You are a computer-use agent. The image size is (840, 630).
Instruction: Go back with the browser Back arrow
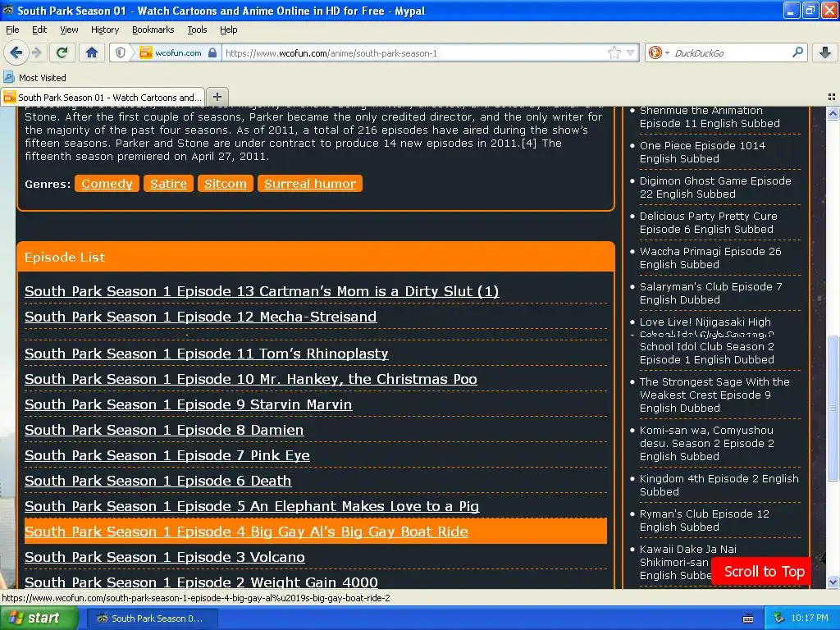coord(16,52)
